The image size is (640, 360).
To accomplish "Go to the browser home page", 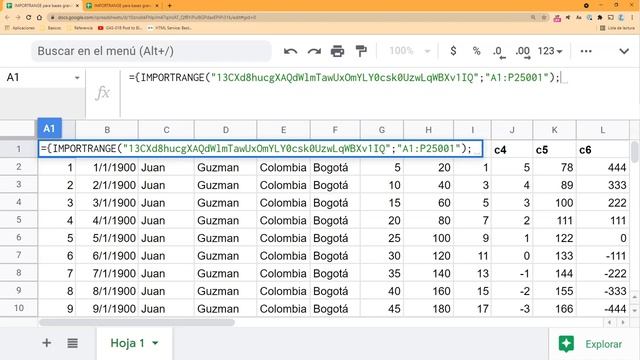I will [x=39, y=18].
